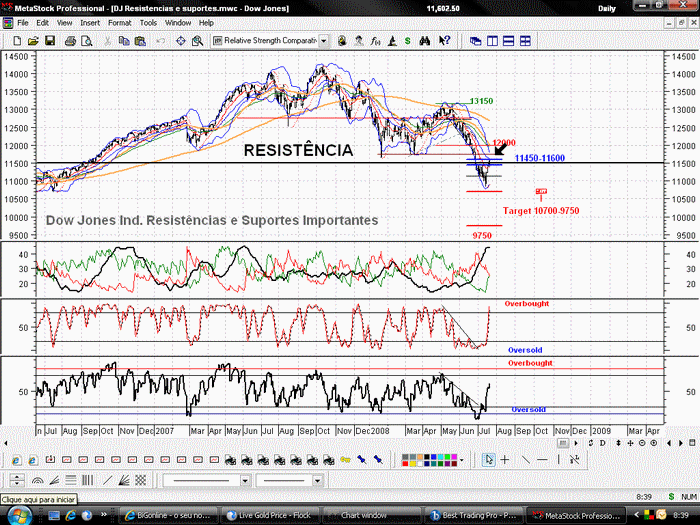Viewport: 700px width, 525px height.
Task: Pick the red color swatch
Action: [404, 463]
